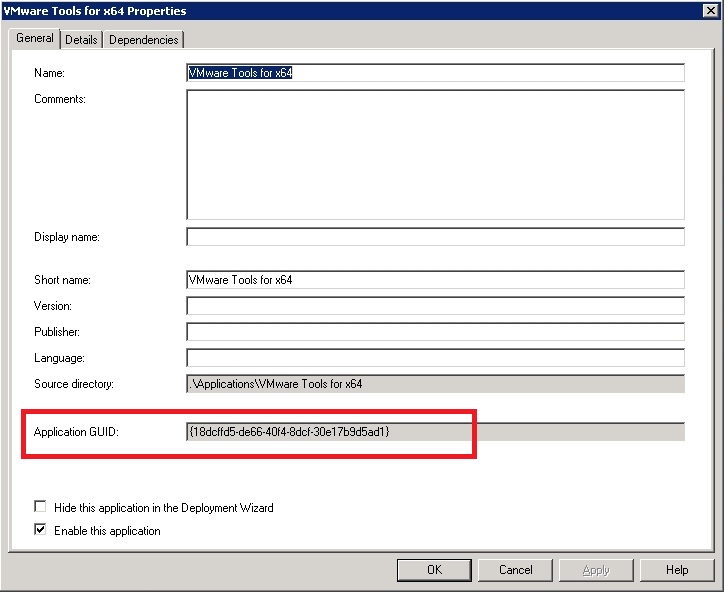Click the Help button
The height and width of the screenshot is (592, 724).
pos(677,570)
